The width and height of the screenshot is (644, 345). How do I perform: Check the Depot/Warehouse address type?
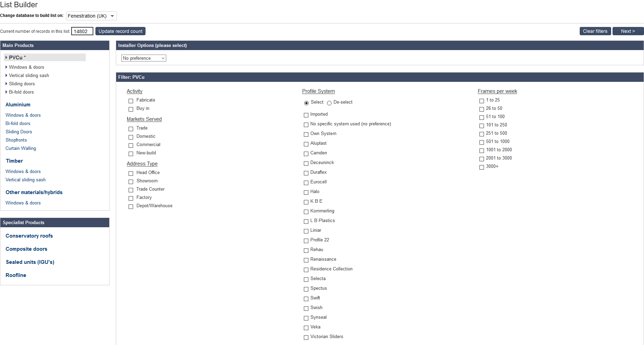click(x=131, y=206)
